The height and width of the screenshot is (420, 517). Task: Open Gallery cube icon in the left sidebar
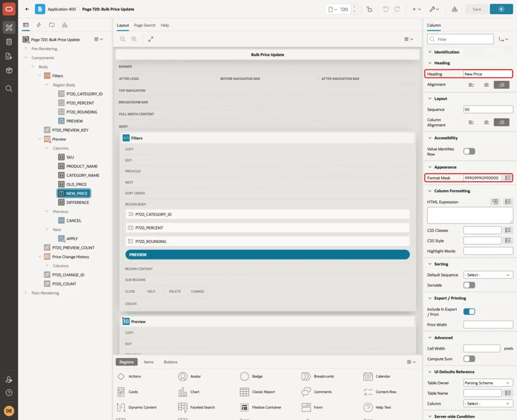click(x=9, y=71)
